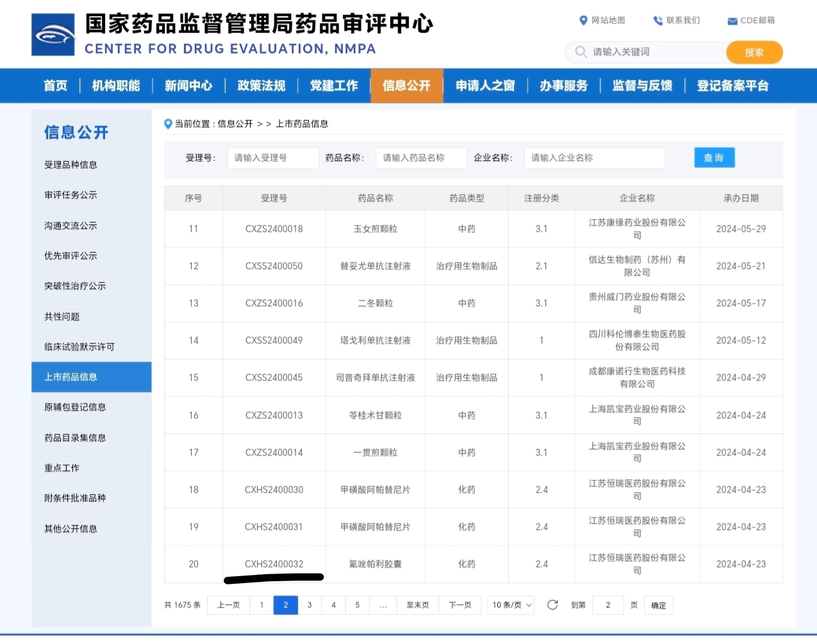This screenshot has height=644, width=817.
Task: Select page 3 in pagination
Action: 309,605
